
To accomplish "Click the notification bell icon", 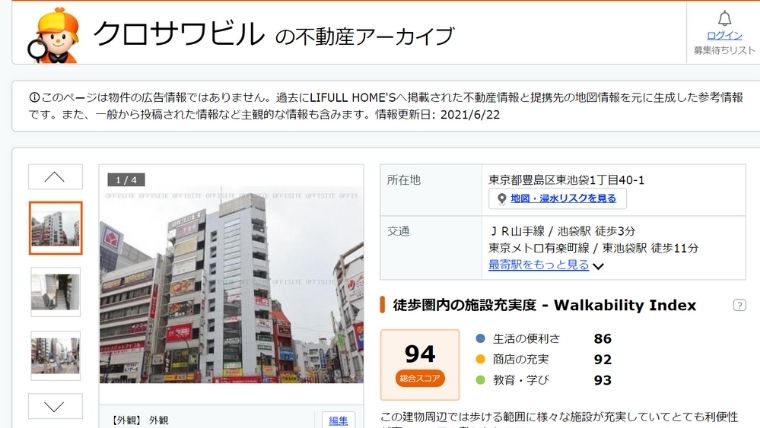I will click(724, 18).
